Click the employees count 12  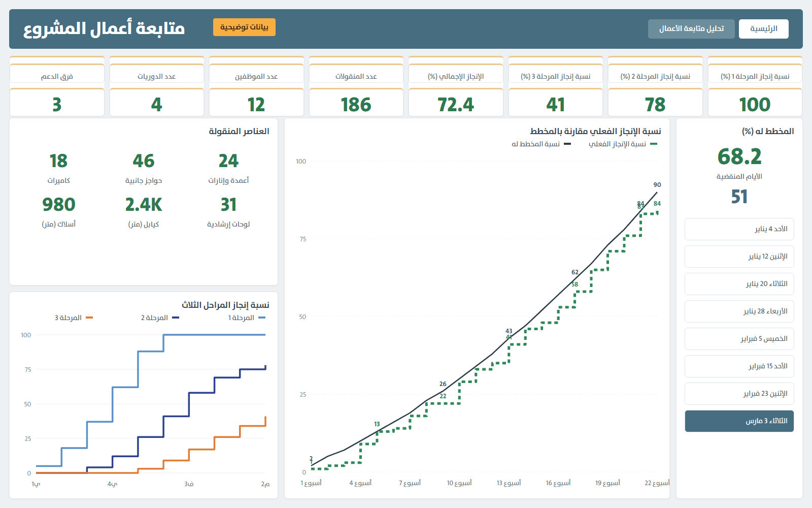(x=256, y=105)
